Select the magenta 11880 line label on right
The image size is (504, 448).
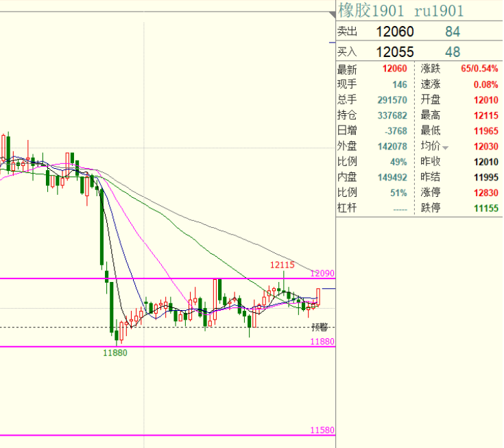coord(322,341)
